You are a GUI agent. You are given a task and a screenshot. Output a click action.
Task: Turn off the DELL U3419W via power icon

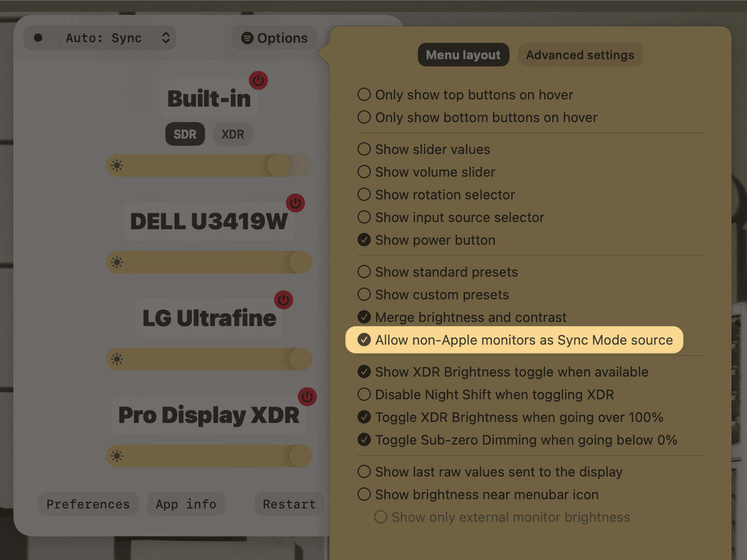pos(295,203)
